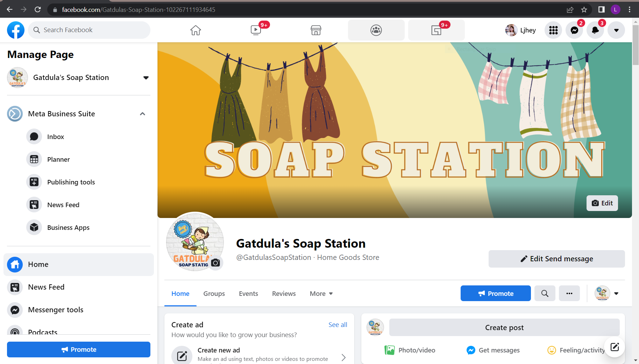Open the nine-dot menu grid icon
The height and width of the screenshot is (364, 639).
coord(553,30)
